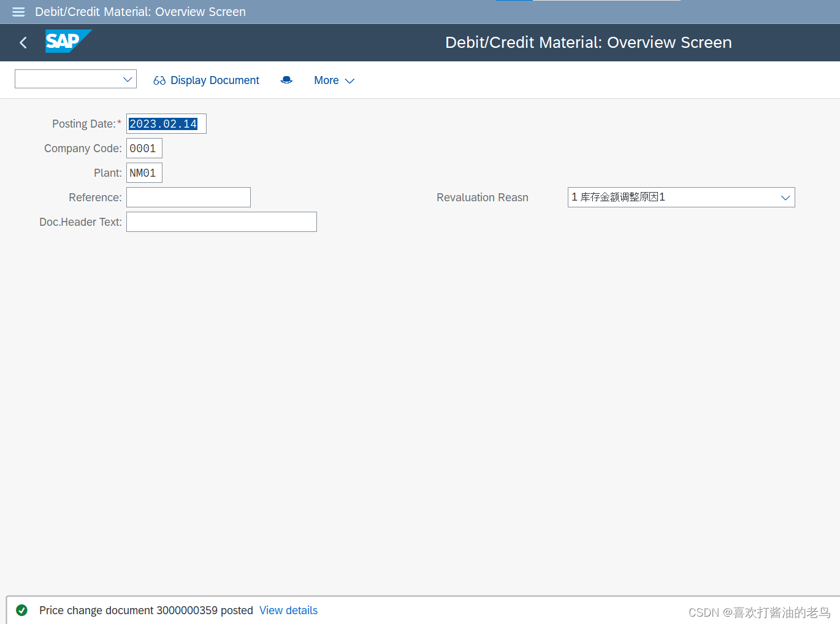Click the chevron inside the command field box

pos(127,79)
